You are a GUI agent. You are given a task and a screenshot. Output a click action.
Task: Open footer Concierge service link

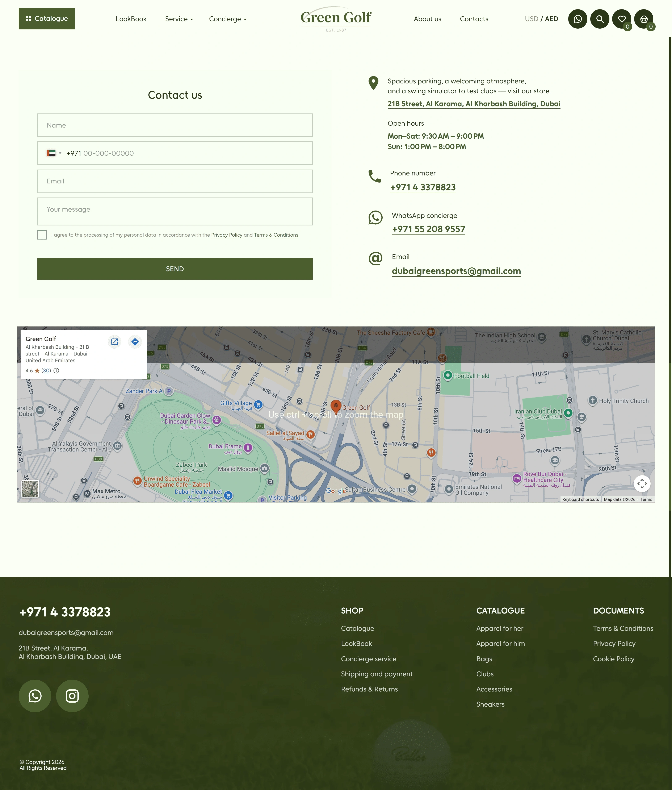point(368,659)
